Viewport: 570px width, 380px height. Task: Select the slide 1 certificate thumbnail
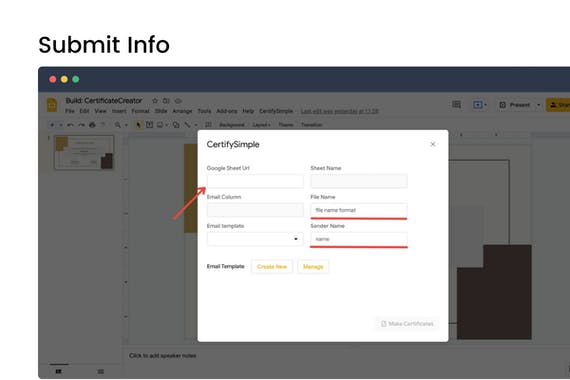tap(84, 152)
